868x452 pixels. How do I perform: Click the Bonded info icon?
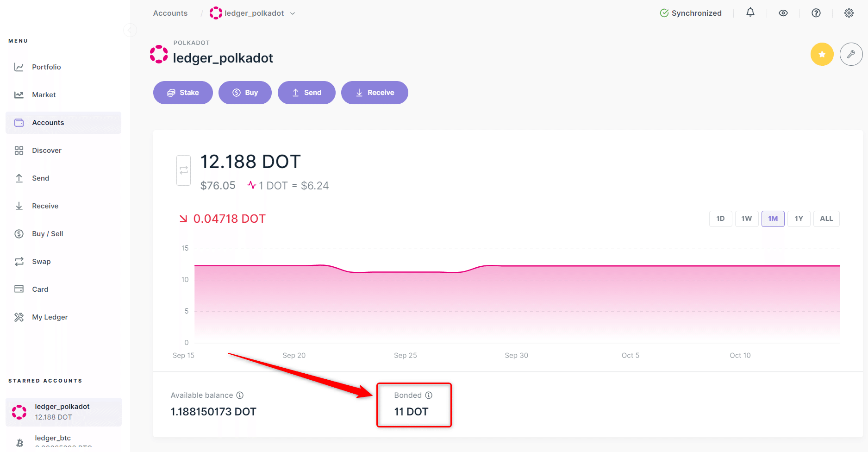click(429, 395)
